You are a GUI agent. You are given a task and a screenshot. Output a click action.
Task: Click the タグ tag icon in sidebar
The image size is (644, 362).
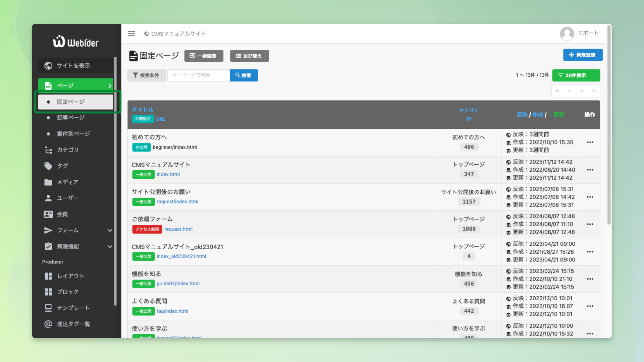48,166
